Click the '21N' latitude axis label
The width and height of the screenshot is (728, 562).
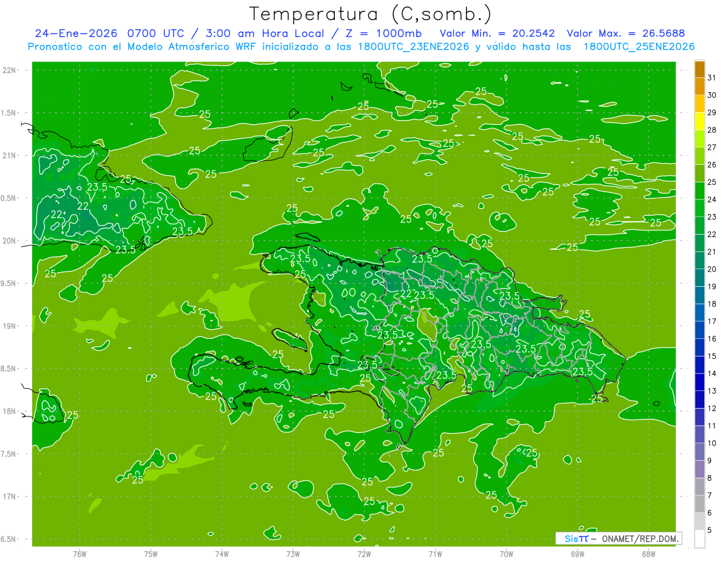click(9, 156)
